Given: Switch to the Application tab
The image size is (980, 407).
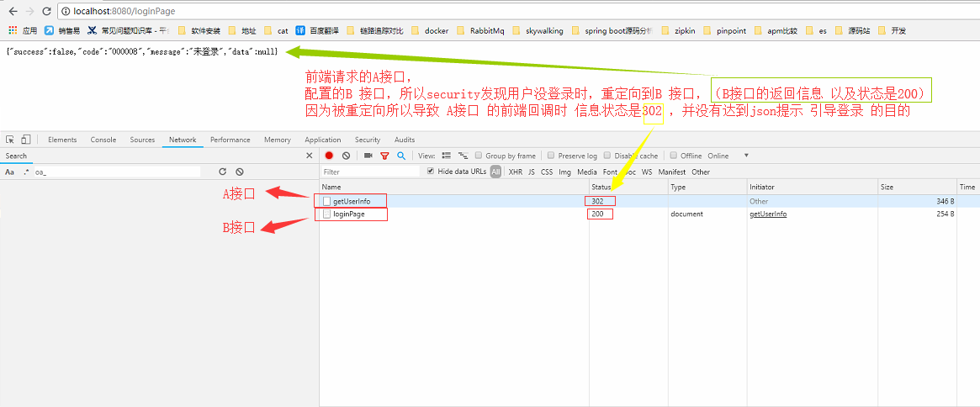Looking at the screenshot, I should click(323, 140).
